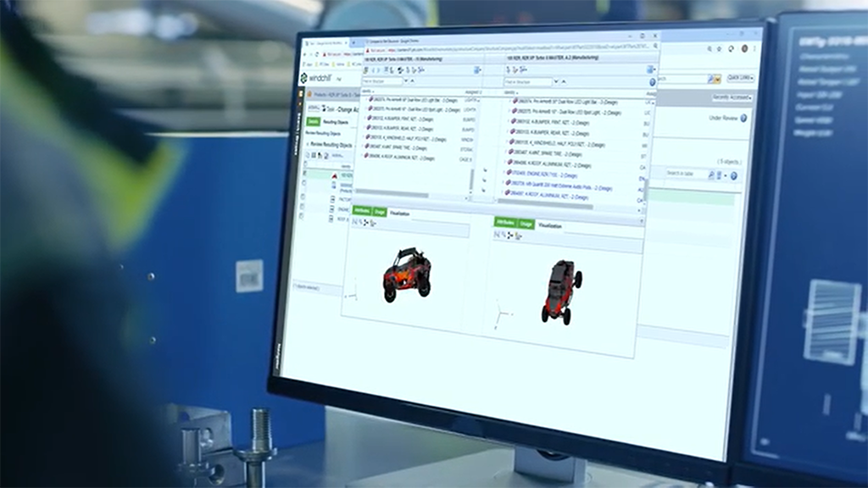Click the left 3D vehicle model view
The width and height of the screenshot is (868, 488).
407,275
